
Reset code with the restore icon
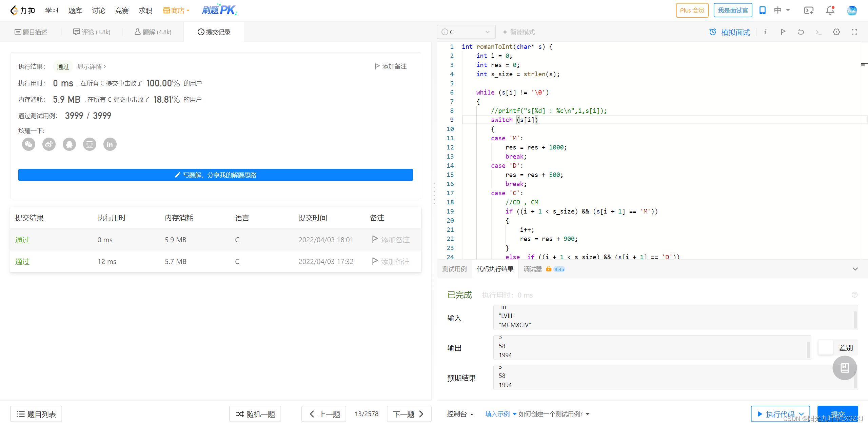(801, 32)
